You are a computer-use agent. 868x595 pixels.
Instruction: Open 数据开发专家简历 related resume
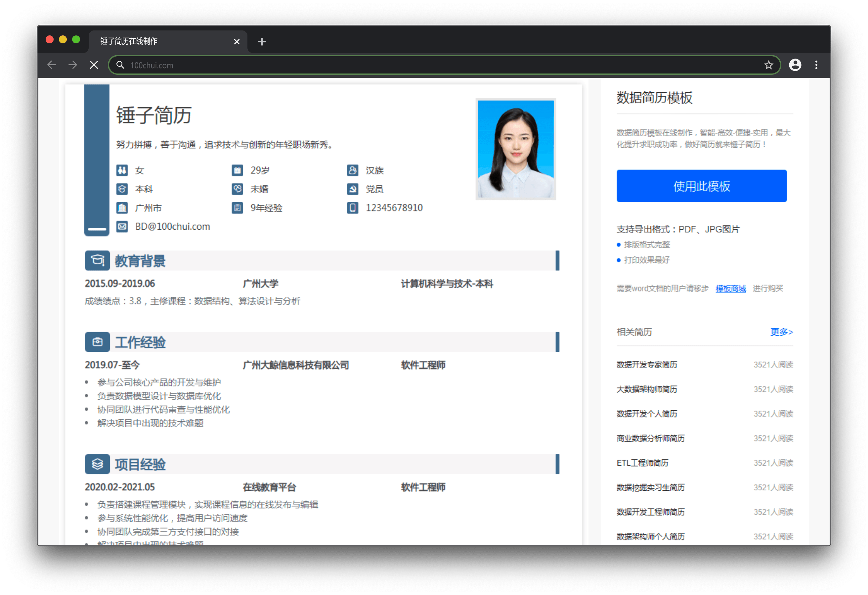[x=646, y=365]
